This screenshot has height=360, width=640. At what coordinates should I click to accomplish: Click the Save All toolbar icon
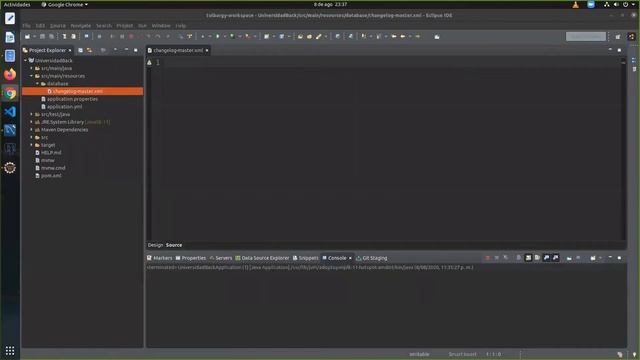(x=51, y=37)
